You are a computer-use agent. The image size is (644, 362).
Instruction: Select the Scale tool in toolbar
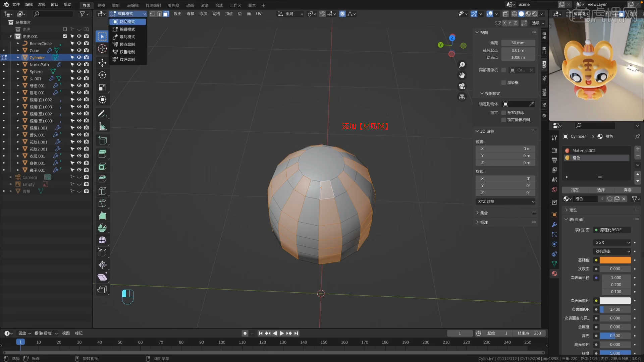click(102, 87)
